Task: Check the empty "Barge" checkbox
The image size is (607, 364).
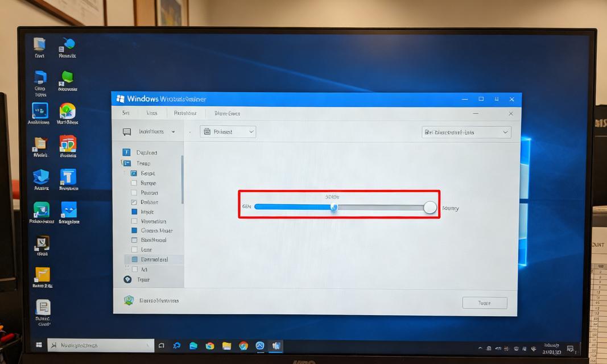Action: pos(134,183)
